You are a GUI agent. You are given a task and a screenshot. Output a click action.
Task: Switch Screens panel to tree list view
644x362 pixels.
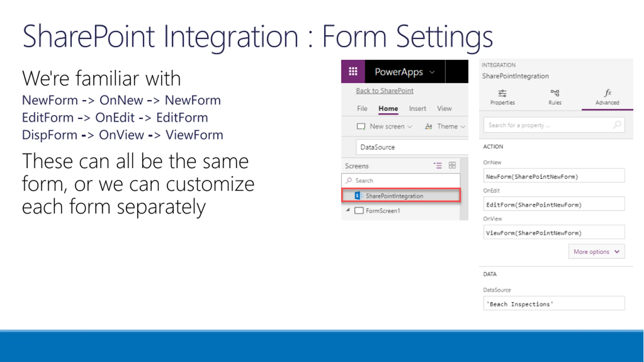[x=437, y=165]
